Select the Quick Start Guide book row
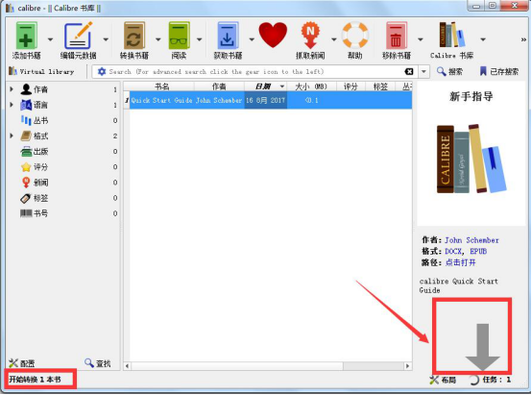The width and height of the screenshot is (532, 395). (268, 100)
